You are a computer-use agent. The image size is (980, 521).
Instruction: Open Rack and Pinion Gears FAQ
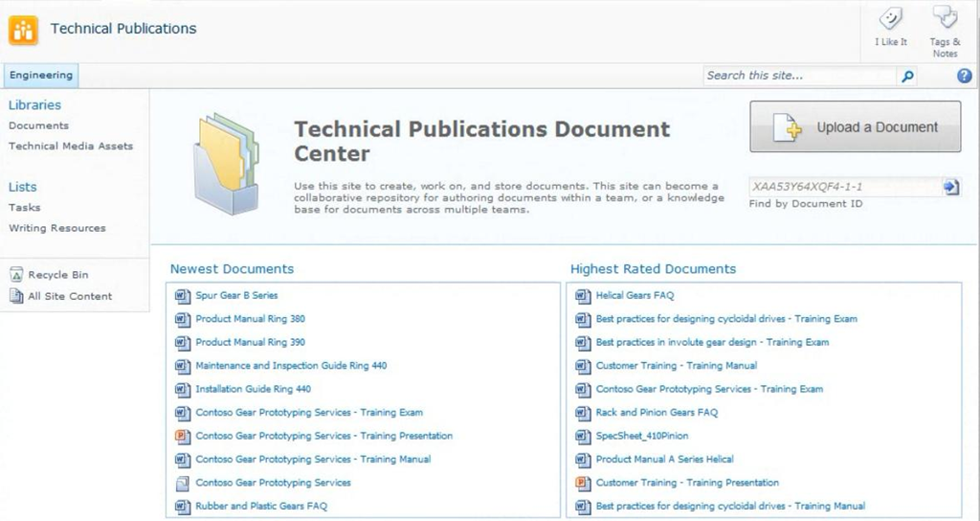click(x=657, y=412)
